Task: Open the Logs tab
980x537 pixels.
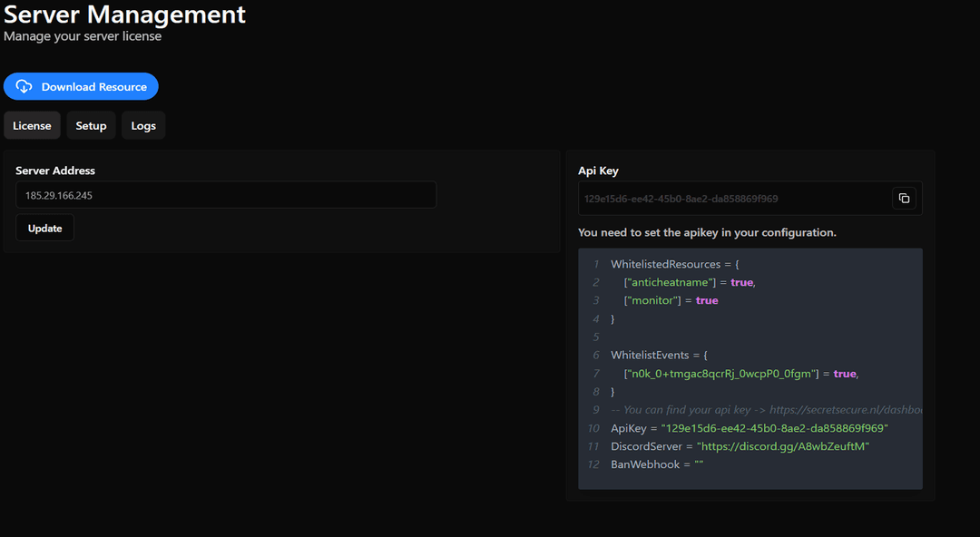Action: click(142, 125)
